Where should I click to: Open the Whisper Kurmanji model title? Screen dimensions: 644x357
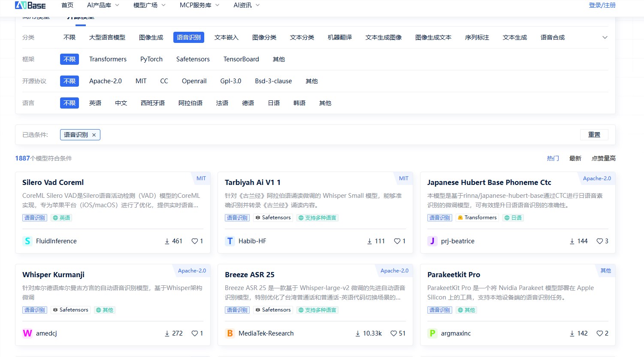[53, 275]
